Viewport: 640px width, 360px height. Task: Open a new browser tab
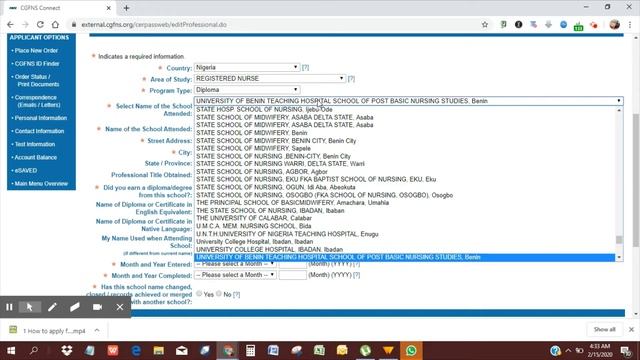[126, 8]
